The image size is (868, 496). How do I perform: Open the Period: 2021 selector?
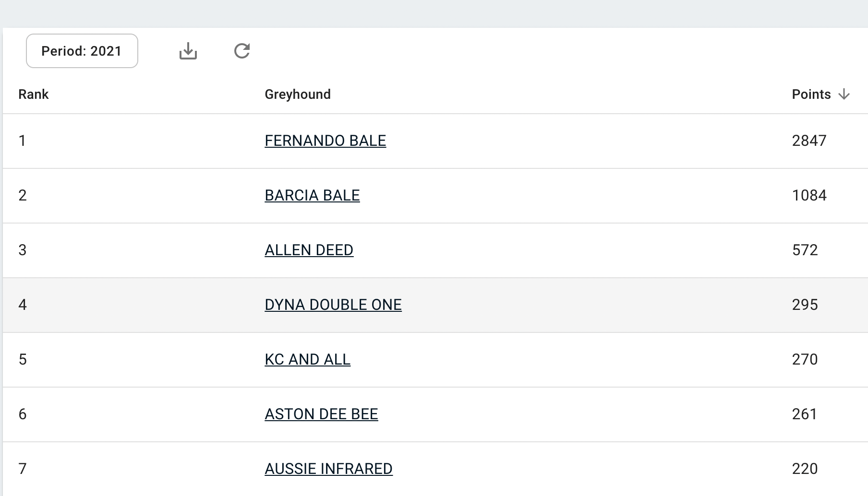click(x=82, y=51)
